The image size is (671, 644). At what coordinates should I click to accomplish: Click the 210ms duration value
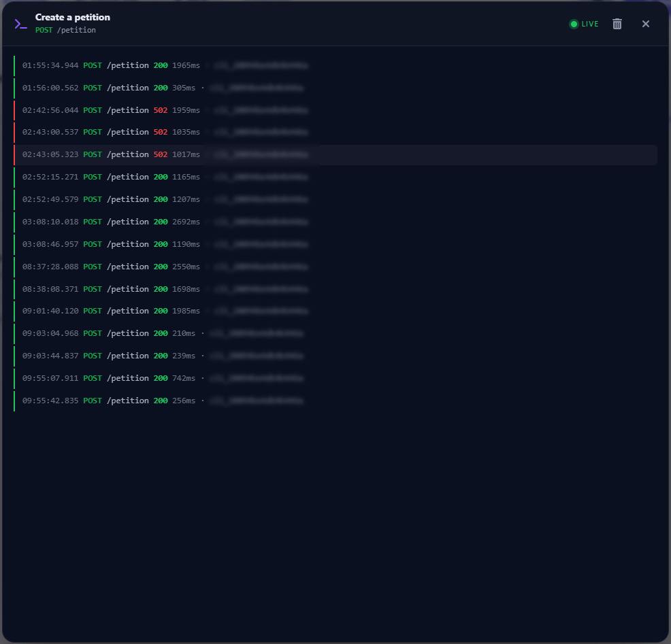pyautogui.click(x=184, y=333)
